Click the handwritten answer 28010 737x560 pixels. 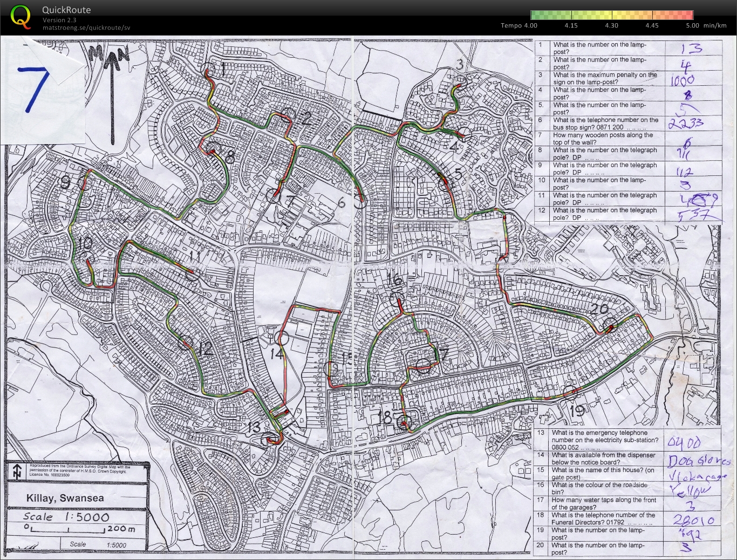point(694,520)
